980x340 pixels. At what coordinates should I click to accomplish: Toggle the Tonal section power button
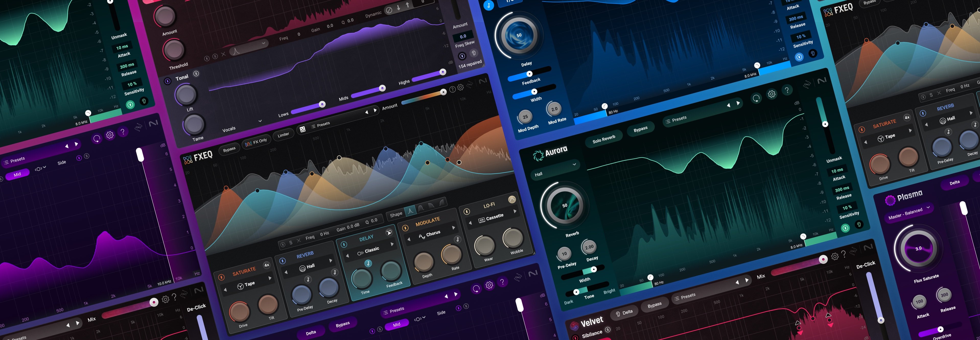coord(167,81)
